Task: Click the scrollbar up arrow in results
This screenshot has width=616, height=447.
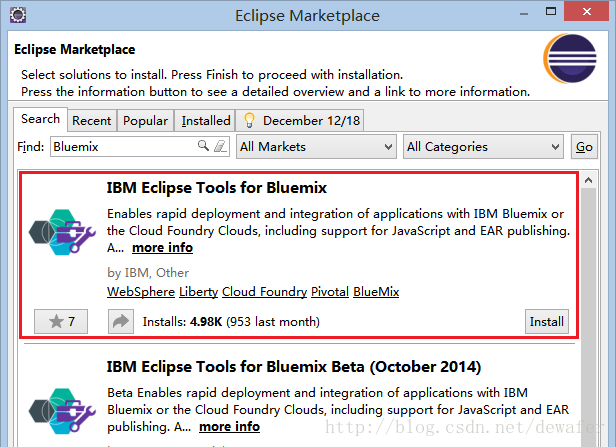Action: [x=588, y=180]
